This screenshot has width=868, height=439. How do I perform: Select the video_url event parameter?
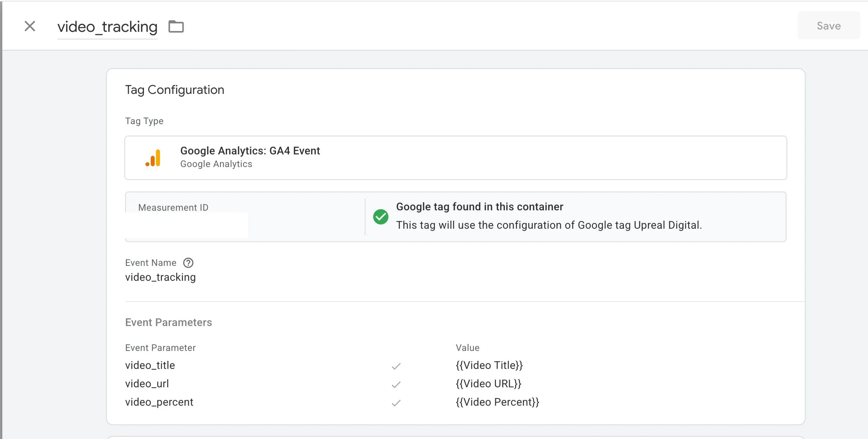[x=147, y=383]
